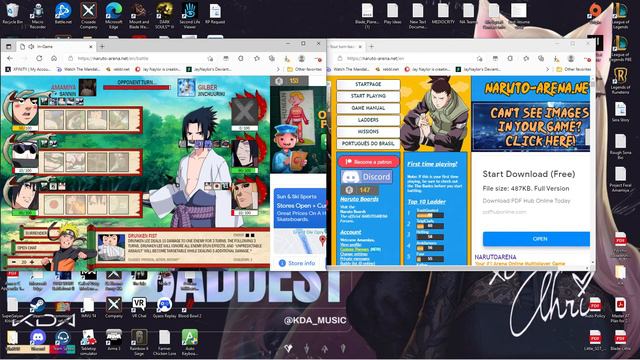
Task: Click the back arrow in In-Game browser
Action: pos(10,58)
